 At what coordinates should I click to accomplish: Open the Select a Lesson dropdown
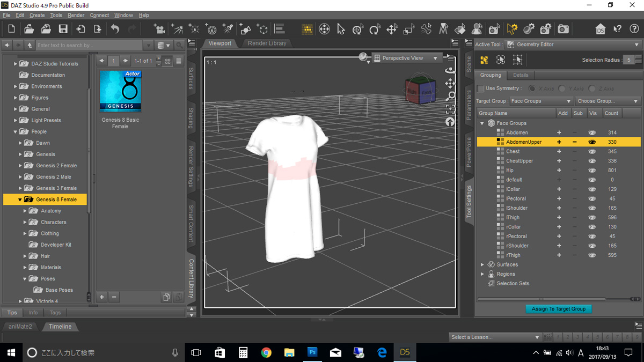[x=495, y=337]
